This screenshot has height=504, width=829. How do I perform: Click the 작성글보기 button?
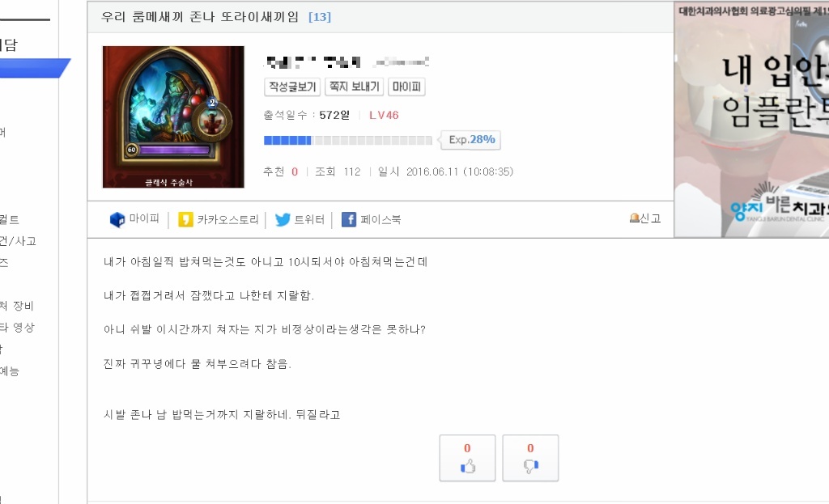[292, 87]
